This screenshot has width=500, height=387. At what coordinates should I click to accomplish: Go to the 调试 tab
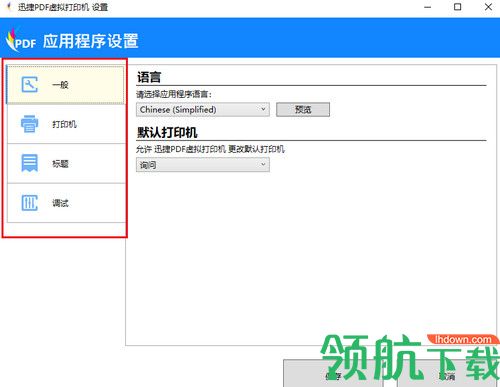(66, 203)
